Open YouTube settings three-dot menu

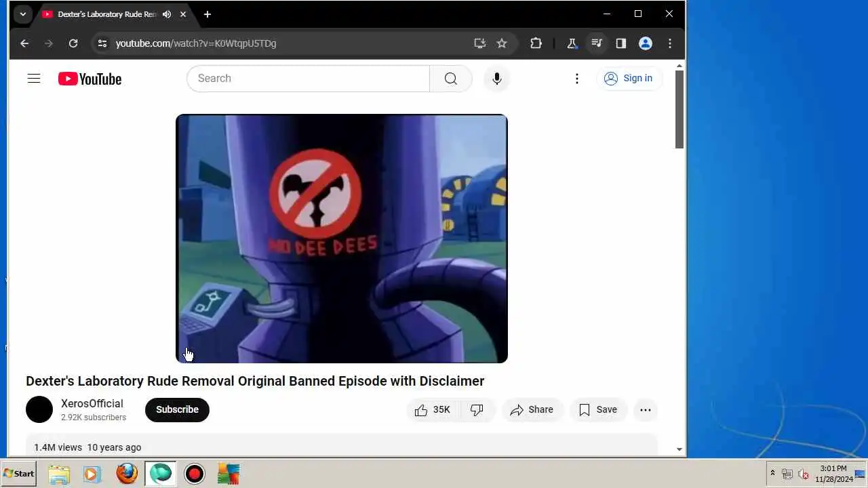click(x=577, y=79)
